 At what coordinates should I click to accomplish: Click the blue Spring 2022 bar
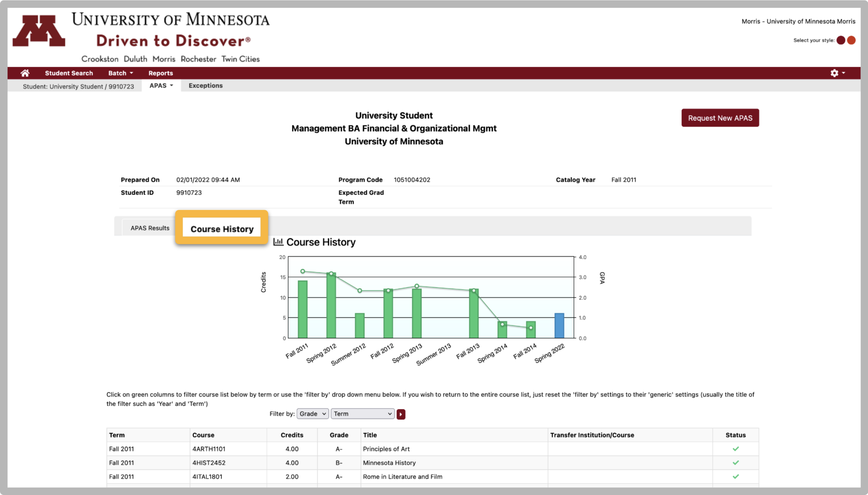[559, 326]
